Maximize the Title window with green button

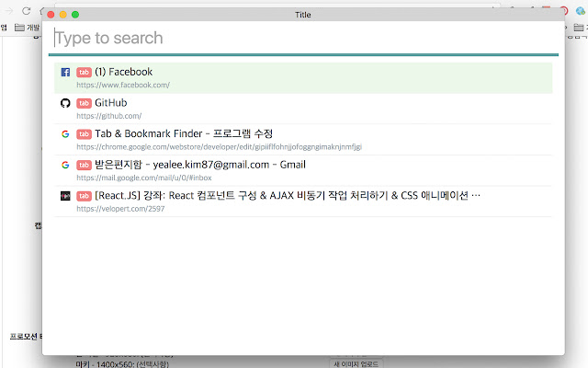pyautogui.click(x=75, y=15)
